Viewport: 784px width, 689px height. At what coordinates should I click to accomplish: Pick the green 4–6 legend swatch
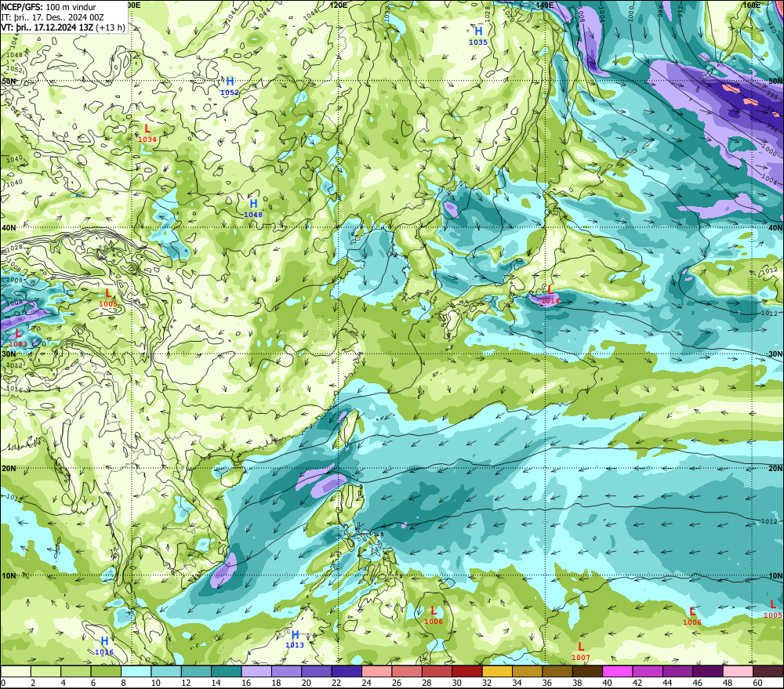[76, 671]
